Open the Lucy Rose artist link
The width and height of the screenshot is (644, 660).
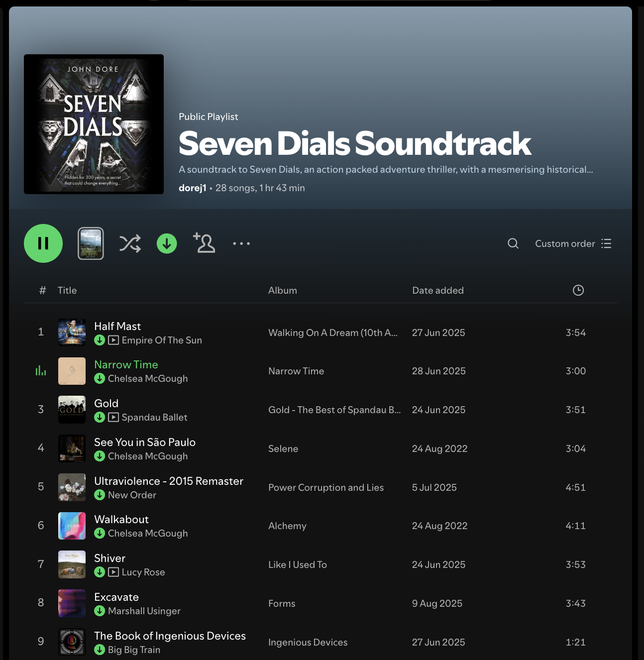pos(143,572)
